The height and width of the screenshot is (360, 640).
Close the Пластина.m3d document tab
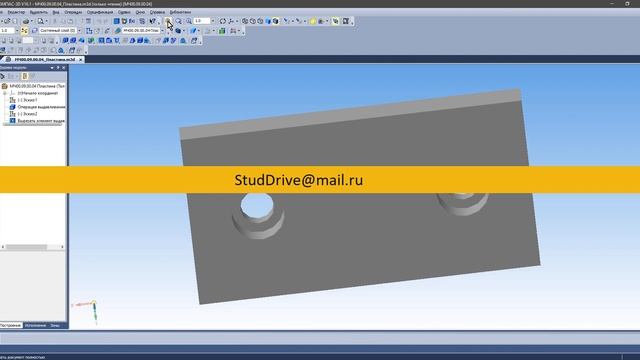point(80,60)
